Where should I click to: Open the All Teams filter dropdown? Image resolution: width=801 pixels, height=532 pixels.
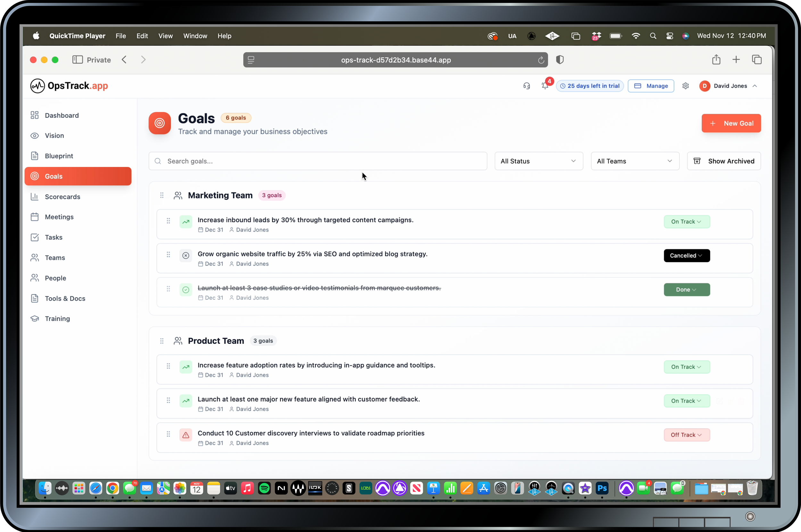635,161
